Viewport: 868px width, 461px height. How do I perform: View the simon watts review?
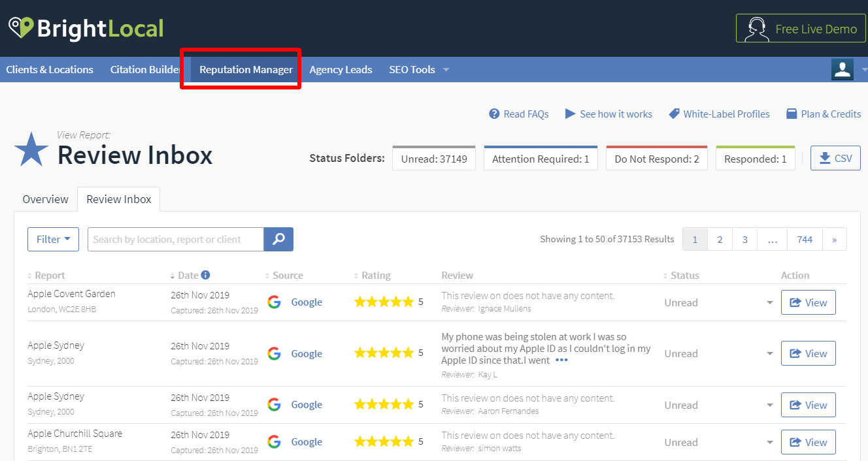[809, 442]
